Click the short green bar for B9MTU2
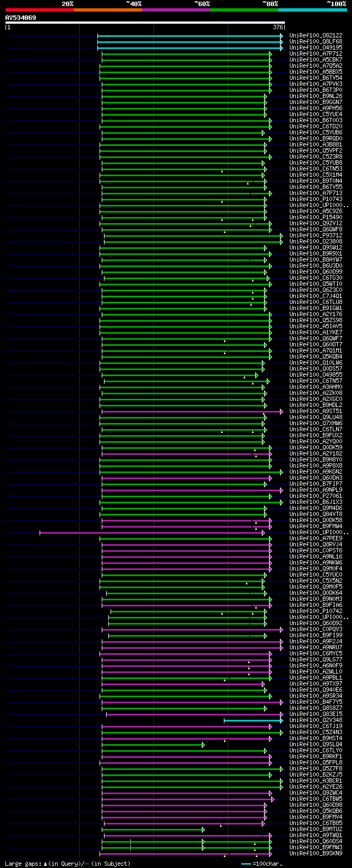This screenshot has height=868, width=352. tap(153, 829)
